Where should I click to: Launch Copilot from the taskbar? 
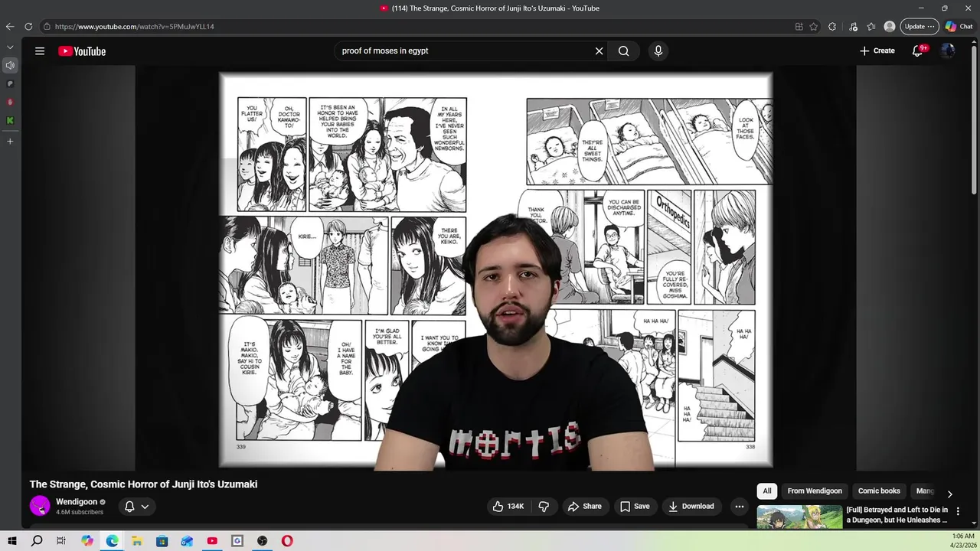[87, 541]
